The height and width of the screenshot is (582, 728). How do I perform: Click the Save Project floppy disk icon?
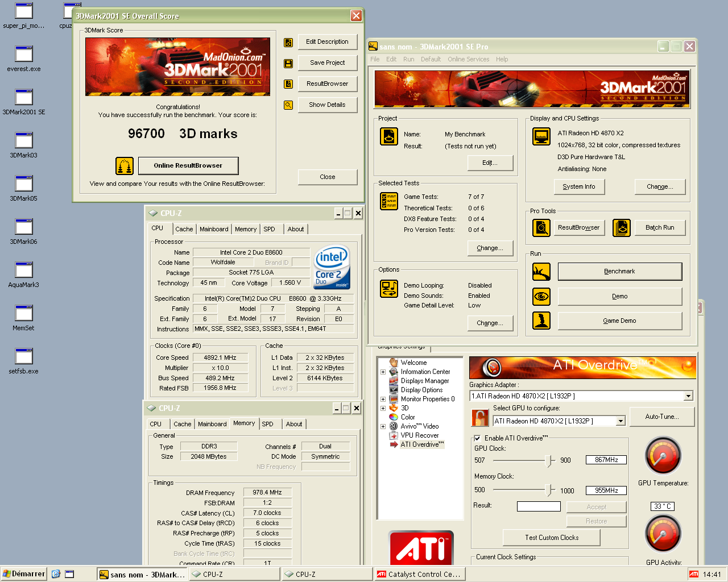pyautogui.click(x=288, y=63)
